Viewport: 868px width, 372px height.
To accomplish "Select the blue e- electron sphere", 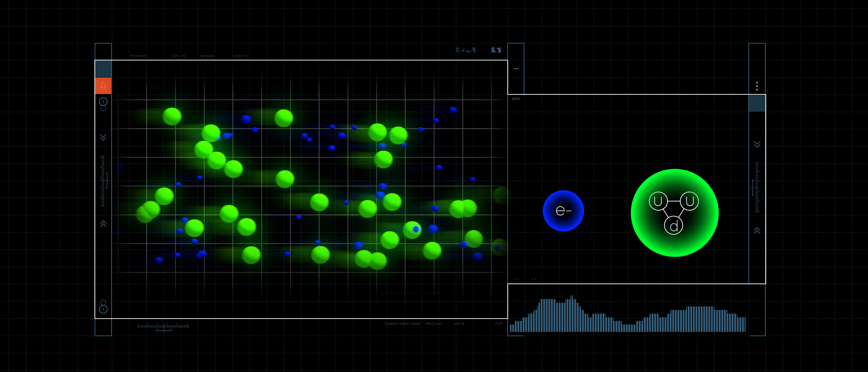I will (563, 211).
